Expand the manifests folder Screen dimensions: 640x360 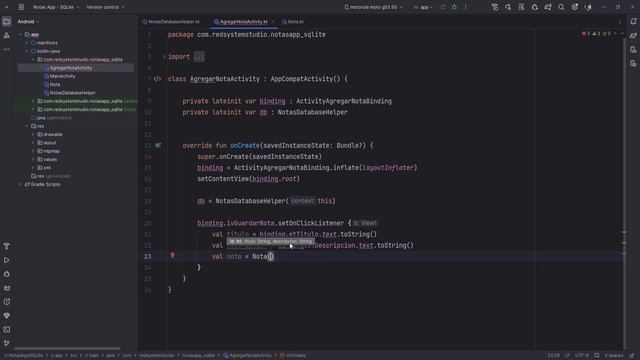coord(27,43)
